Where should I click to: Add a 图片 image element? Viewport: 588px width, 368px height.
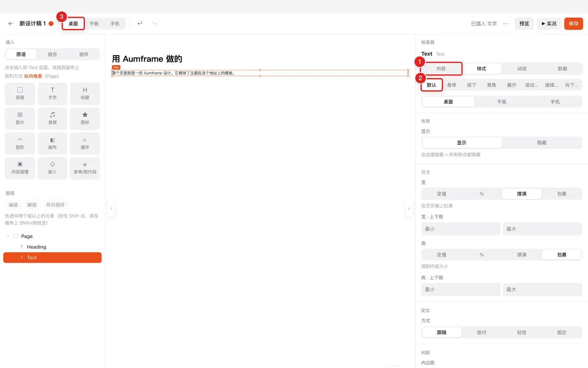pyautogui.click(x=20, y=118)
